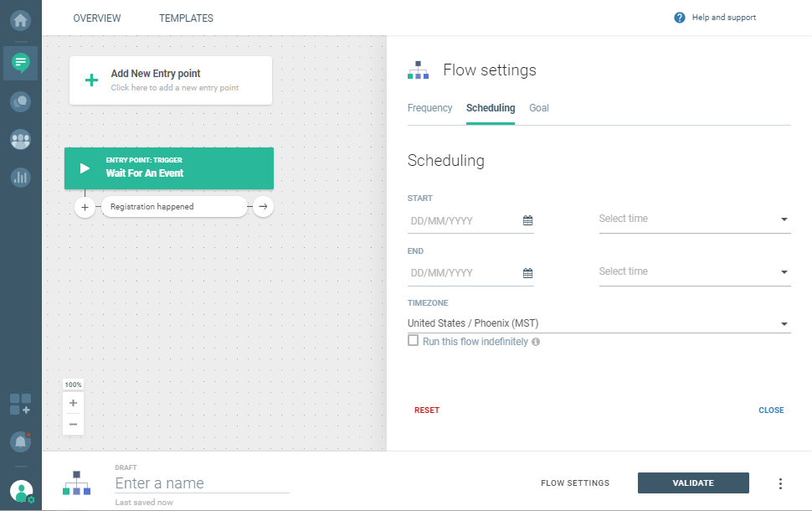Enable Run this flow indefinitely checkbox

point(413,341)
